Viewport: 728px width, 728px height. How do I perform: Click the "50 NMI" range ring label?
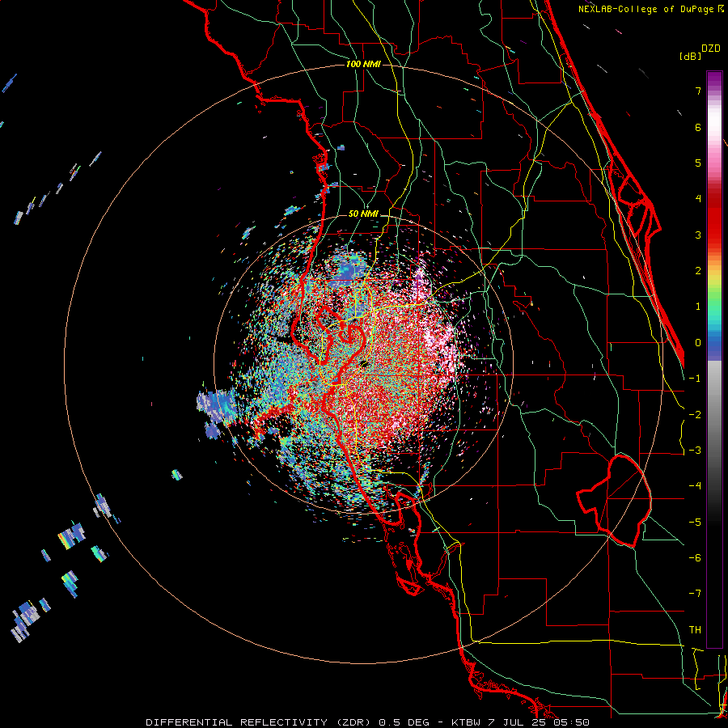point(363,214)
